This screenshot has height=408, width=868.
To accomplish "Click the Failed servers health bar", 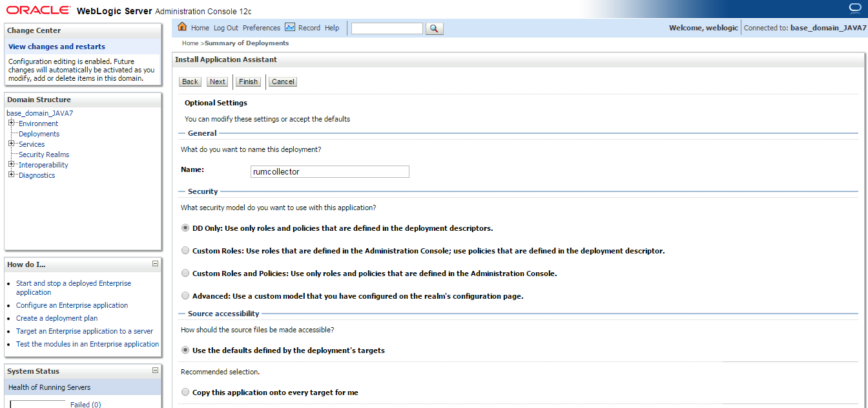I will 37,405.
